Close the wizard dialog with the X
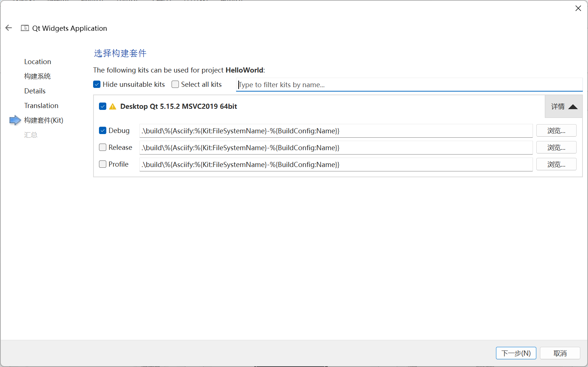588x367 pixels. [578, 8]
